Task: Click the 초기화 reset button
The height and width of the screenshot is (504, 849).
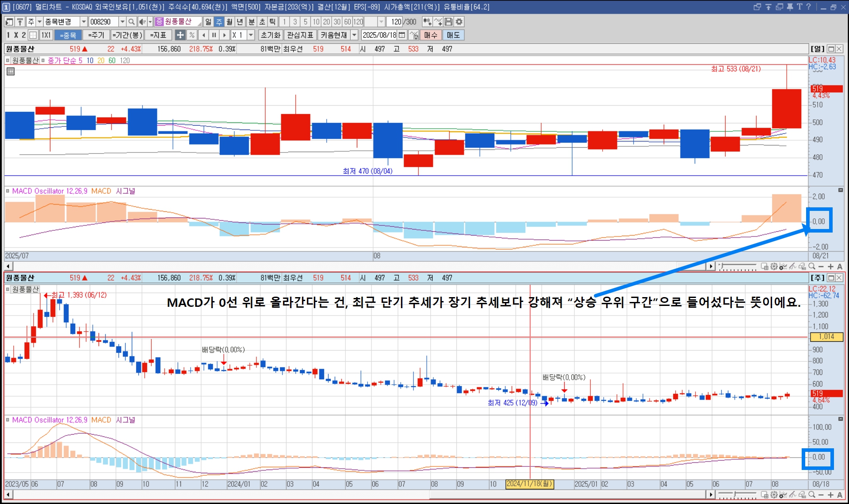Action: [270, 35]
